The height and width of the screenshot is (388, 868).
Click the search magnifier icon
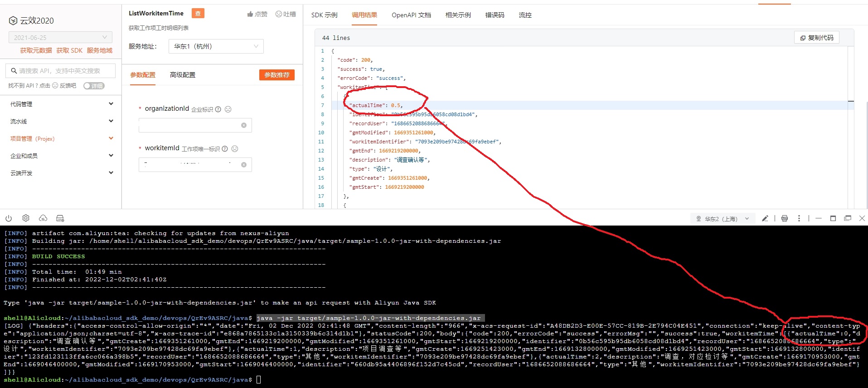click(14, 71)
